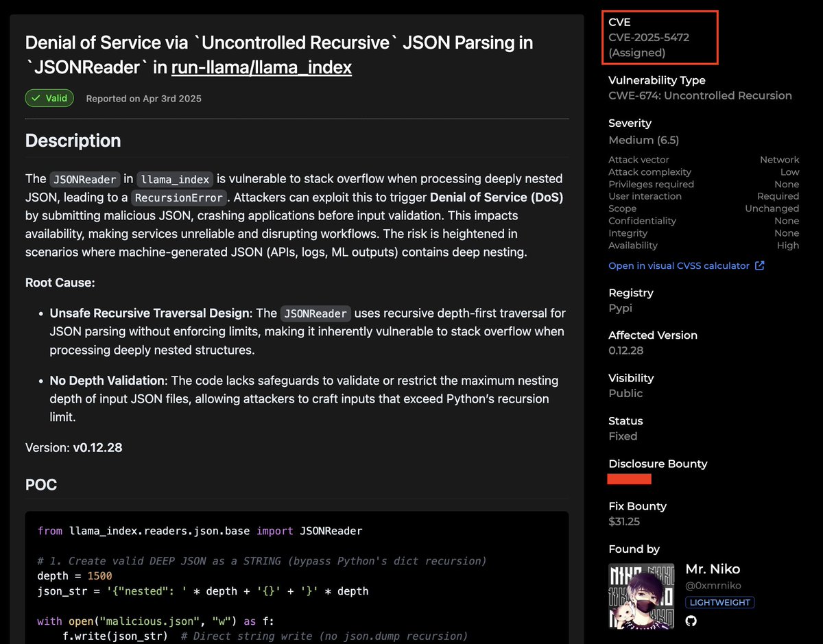Click the @0xmrniko handle
Viewport: 823px width, 644px height.
coord(713,586)
